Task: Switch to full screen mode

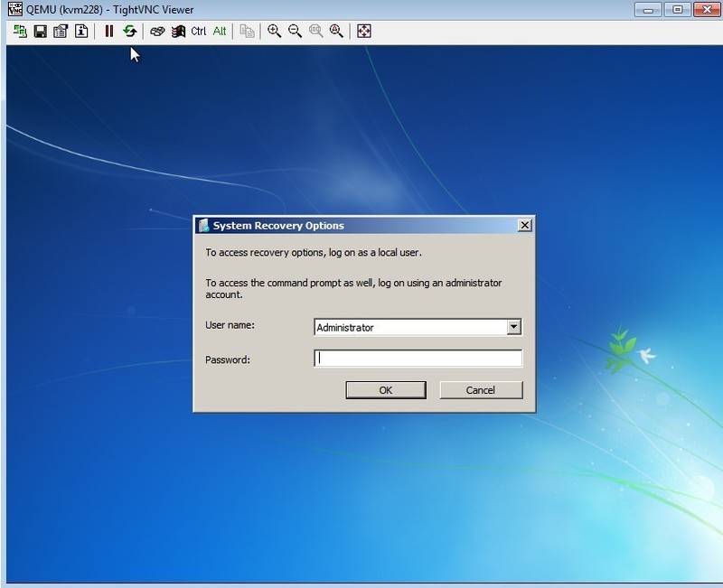Action: click(364, 32)
